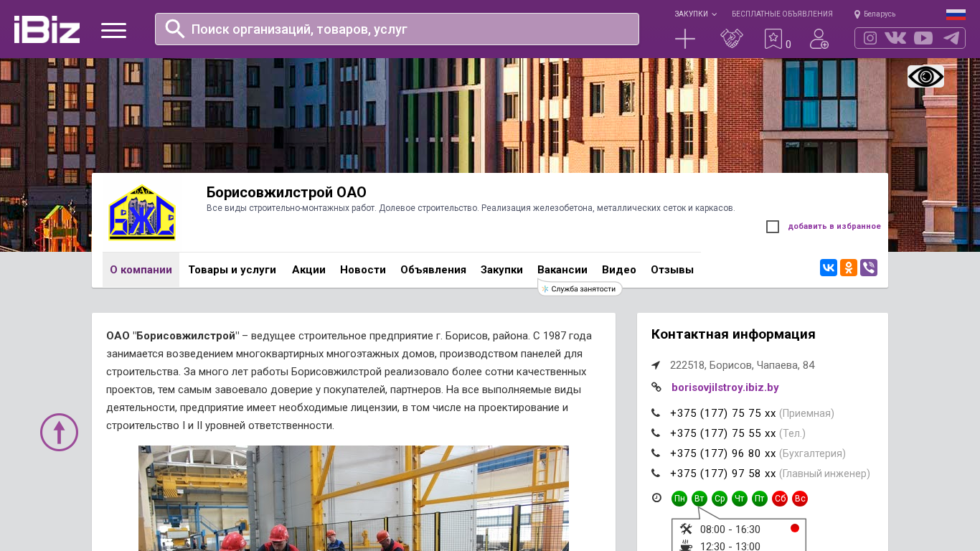This screenshot has width=980, height=551.
Task: Click the Служба занятости badge
Action: coord(580,288)
